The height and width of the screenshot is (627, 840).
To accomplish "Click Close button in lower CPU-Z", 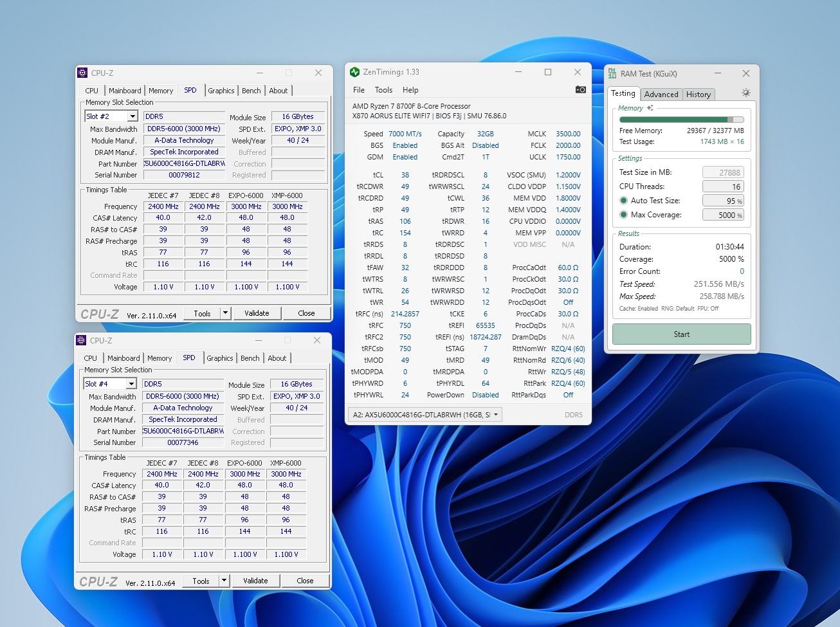I will point(305,581).
